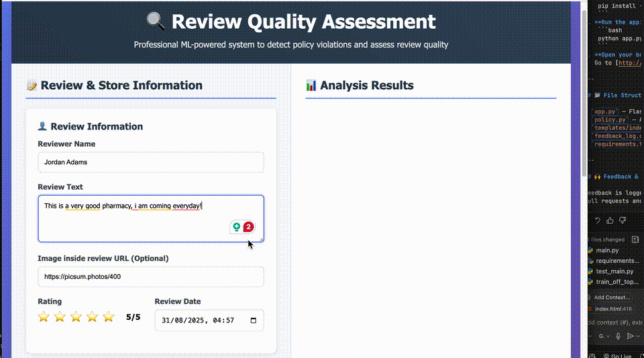Click the Review & Store Information heading

[x=121, y=85]
